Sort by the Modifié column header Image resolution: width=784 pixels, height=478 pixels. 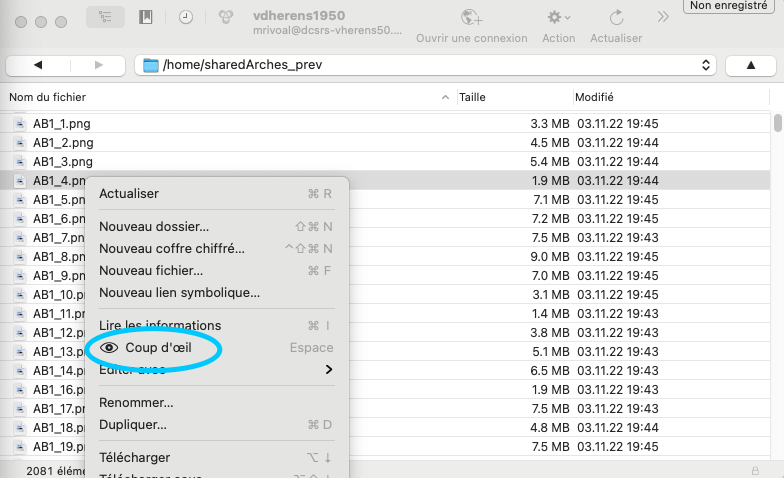(594, 97)
